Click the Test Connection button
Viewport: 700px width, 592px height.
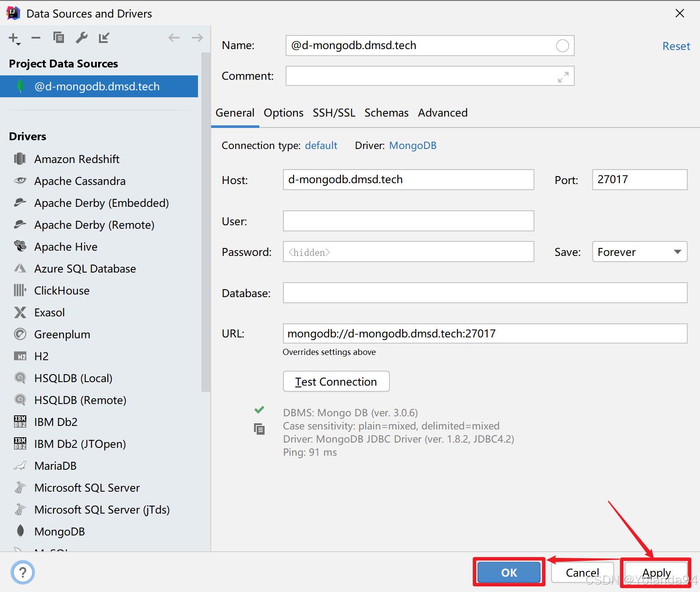coord(336,382)
